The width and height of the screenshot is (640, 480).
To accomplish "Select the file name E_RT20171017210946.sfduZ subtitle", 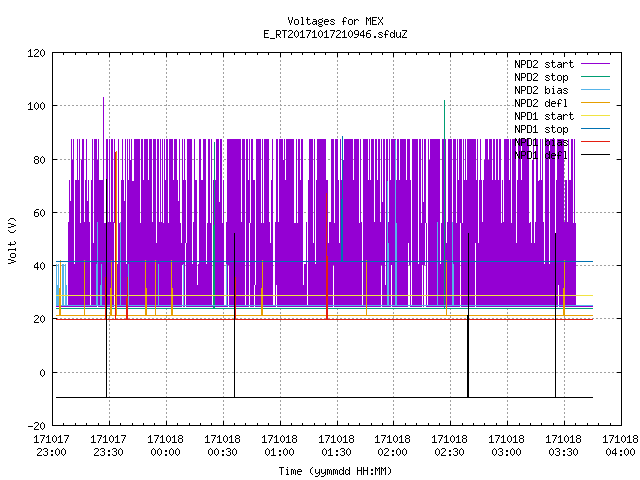I will [x=335, y=34].
